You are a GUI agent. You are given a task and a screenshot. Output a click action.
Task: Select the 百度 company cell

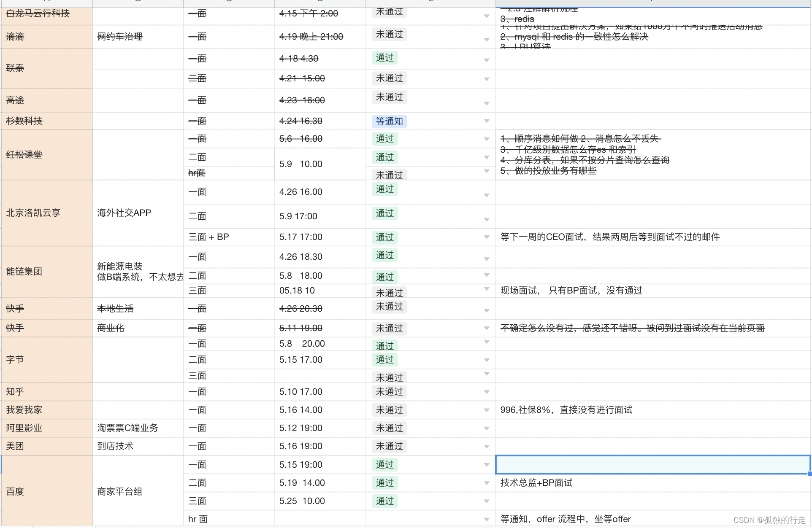tap(47, 491)
